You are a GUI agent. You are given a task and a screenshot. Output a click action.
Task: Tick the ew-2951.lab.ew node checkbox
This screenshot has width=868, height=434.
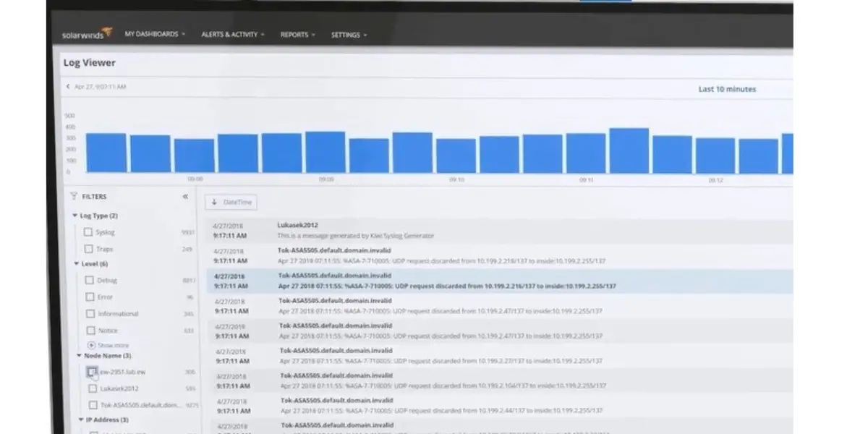tap(92, 372)
